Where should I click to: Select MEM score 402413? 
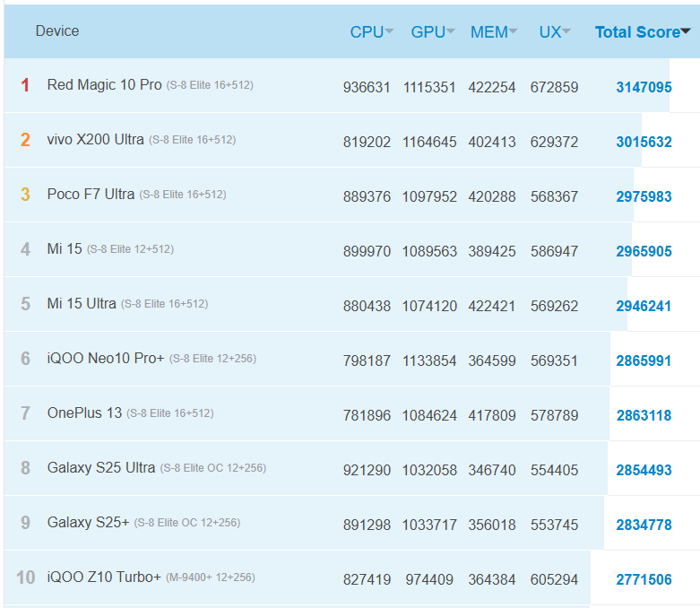491,142
